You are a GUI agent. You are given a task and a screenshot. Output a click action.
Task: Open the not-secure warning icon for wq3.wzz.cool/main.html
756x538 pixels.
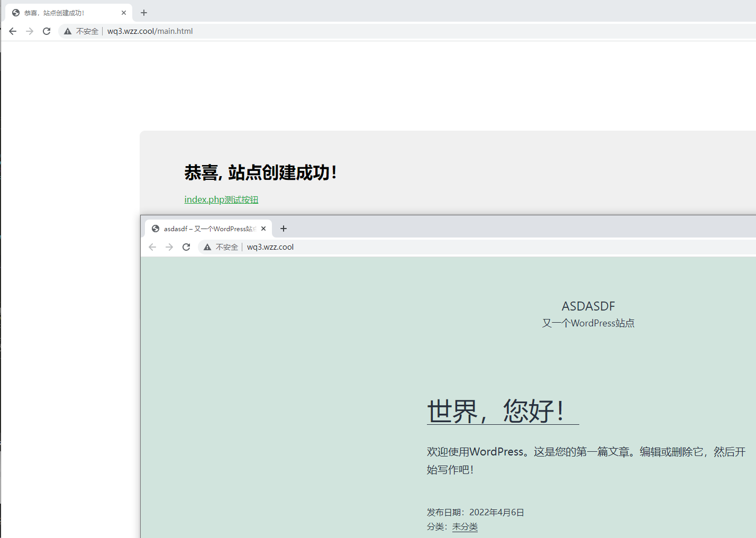68,31
